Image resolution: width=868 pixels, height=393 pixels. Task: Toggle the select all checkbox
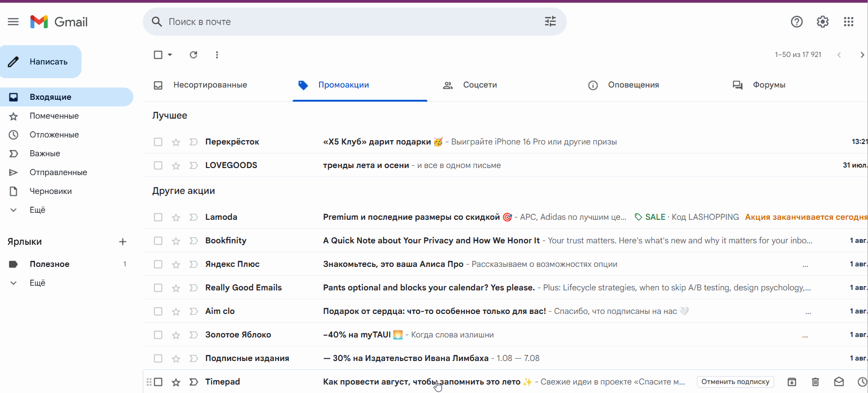click(158, 55)
